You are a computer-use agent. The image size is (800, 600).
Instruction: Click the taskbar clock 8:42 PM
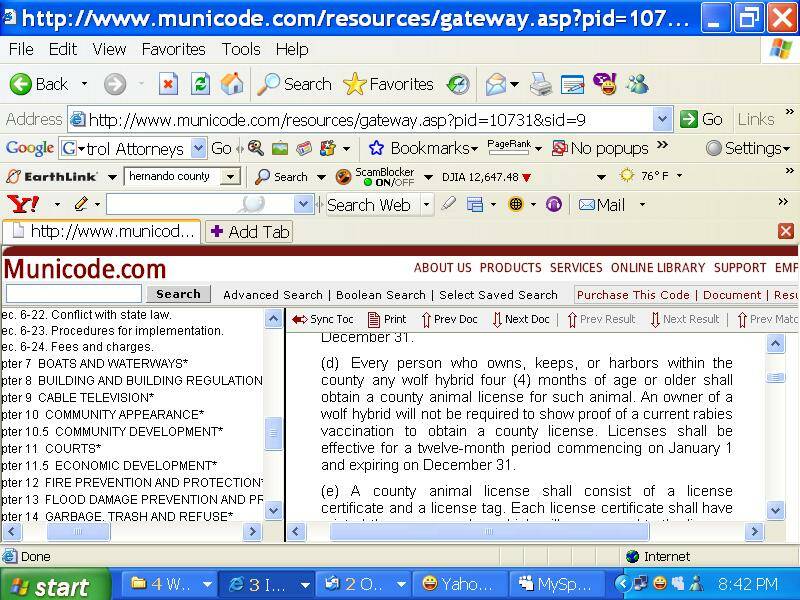point(747,584)
